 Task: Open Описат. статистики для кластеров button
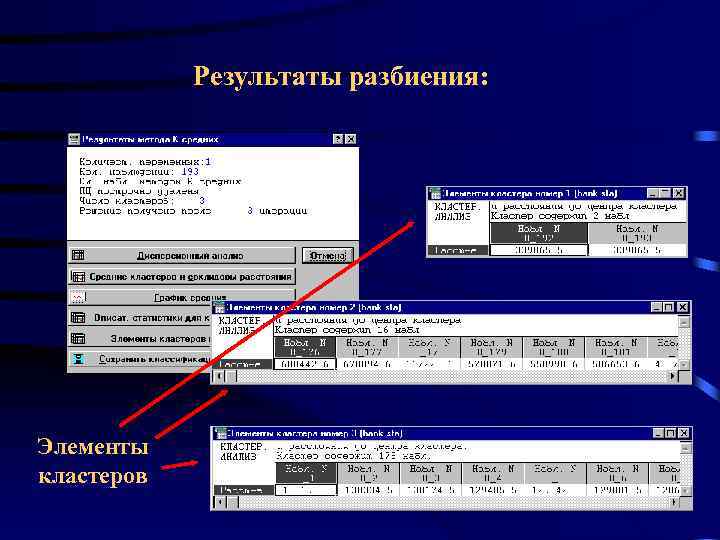click(140, 318)
